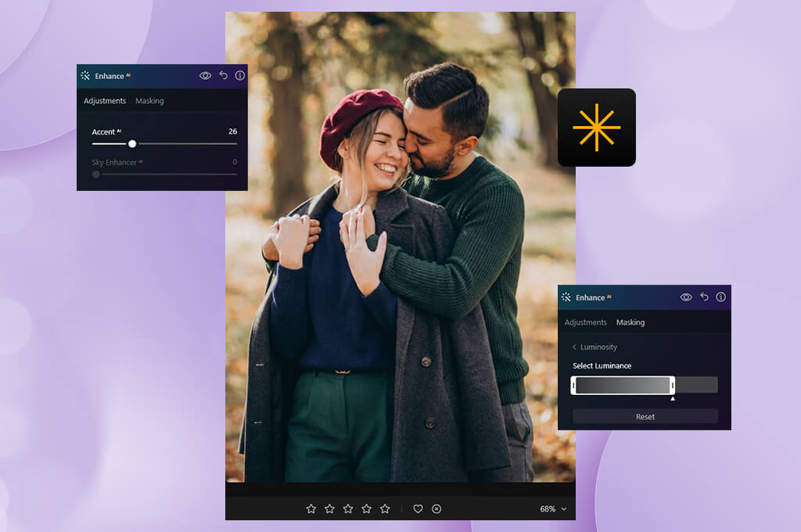Screen dimensions: 801x532
Task: Click right handle of luminance range
Action: click(672, 386)
